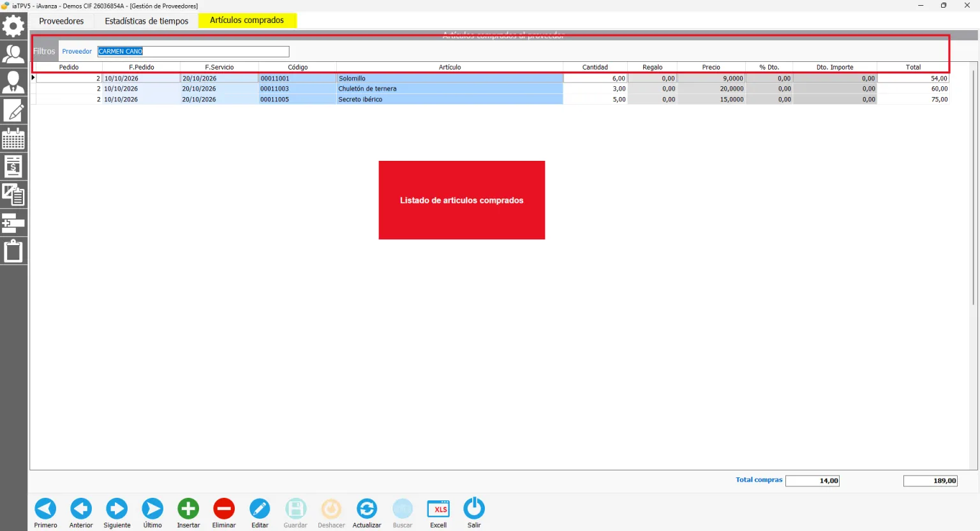Insert a new record with Insertar

(x=188, y=513)
